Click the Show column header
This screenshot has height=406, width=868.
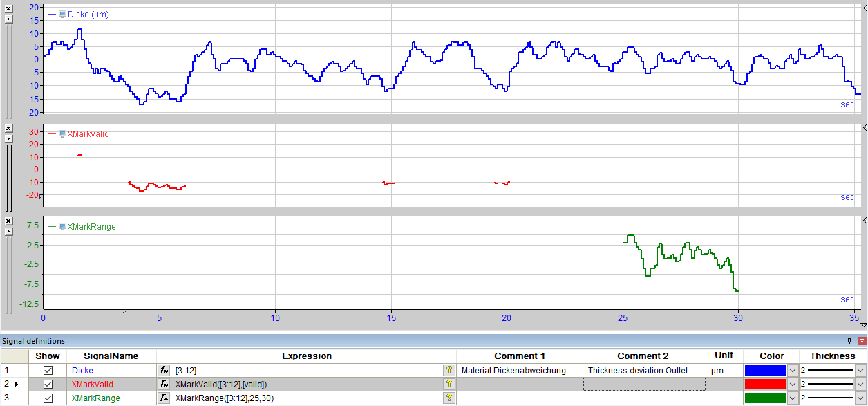point(48,356)
